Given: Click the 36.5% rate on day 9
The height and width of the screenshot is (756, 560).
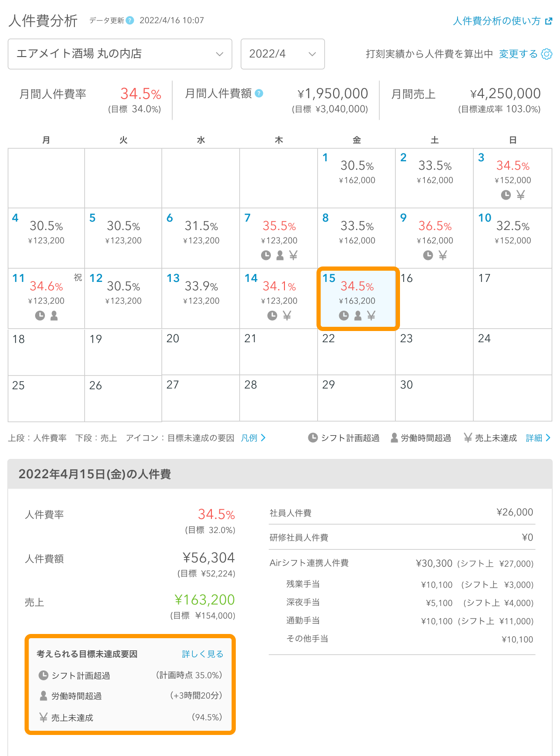Looking at the screenshot, I should tap(435, 226).
